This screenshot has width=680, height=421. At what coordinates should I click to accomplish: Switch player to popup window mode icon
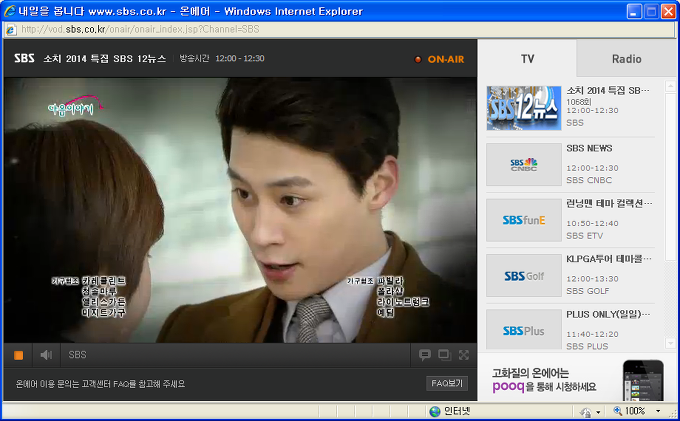pyautogui.click(x=445, y=355)
